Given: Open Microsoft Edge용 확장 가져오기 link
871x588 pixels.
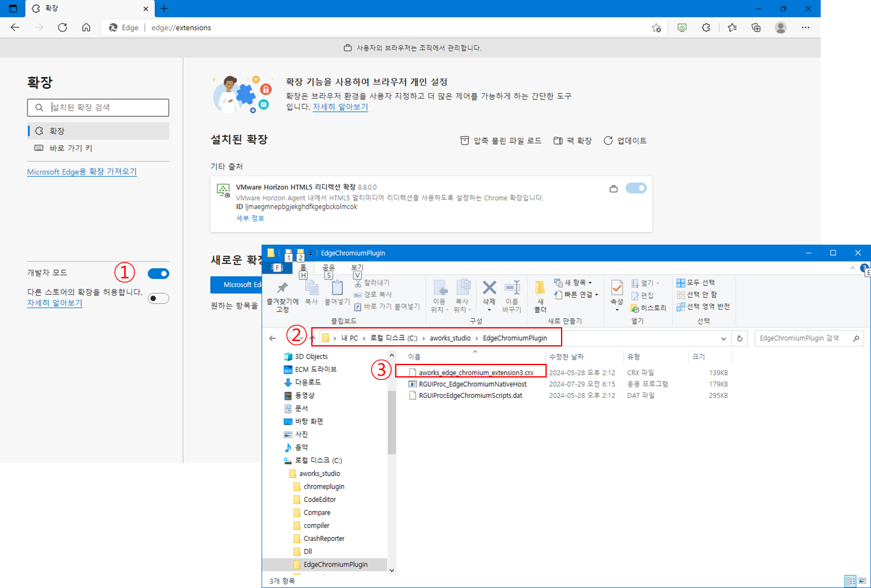Looking at the screenshot, I should [x=82, y=171].
